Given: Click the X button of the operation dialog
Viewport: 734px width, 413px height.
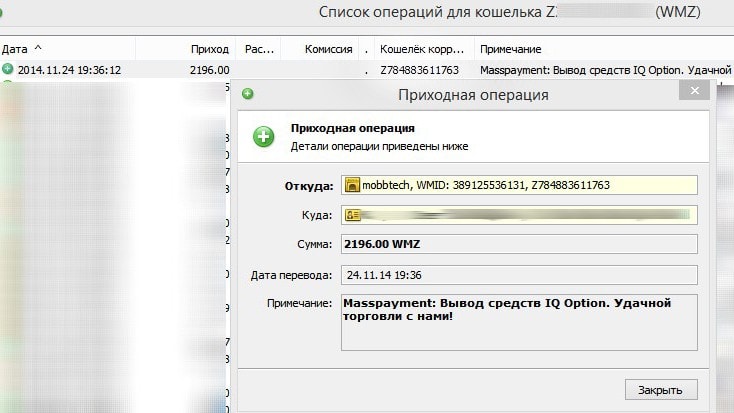Looking at the screenshot, I should click(694, 90).
